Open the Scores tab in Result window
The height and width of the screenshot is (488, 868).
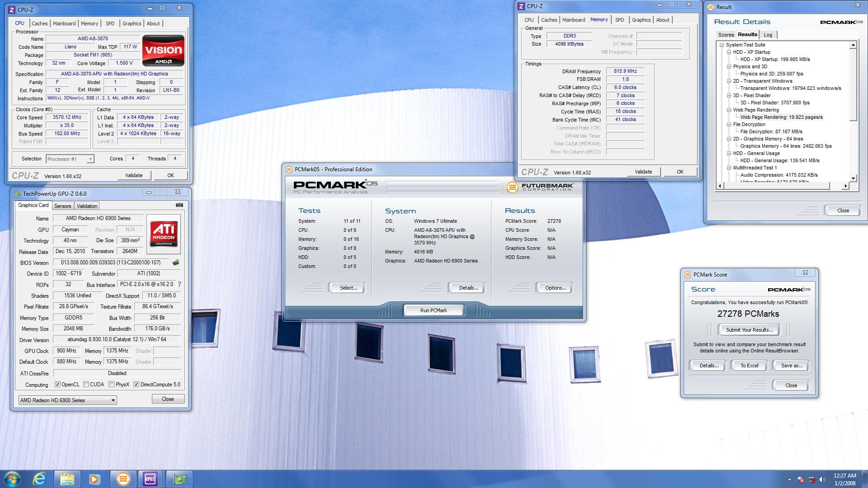(x=726, y=35)
